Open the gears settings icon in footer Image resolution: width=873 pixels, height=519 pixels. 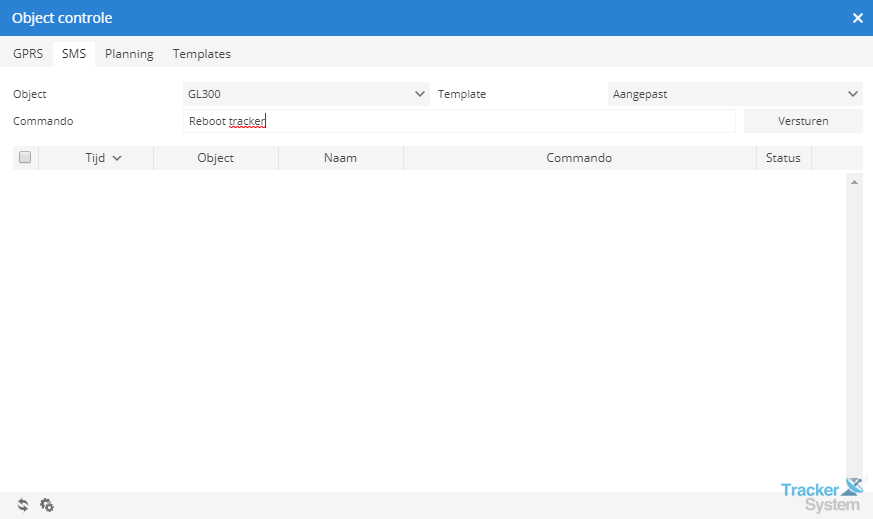(47, 505)
